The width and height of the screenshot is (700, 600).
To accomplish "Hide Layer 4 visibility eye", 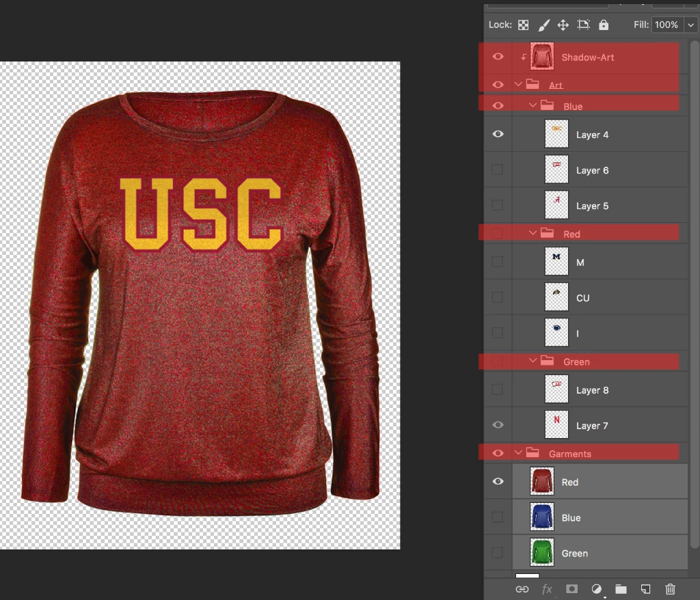I will [498, 134].
